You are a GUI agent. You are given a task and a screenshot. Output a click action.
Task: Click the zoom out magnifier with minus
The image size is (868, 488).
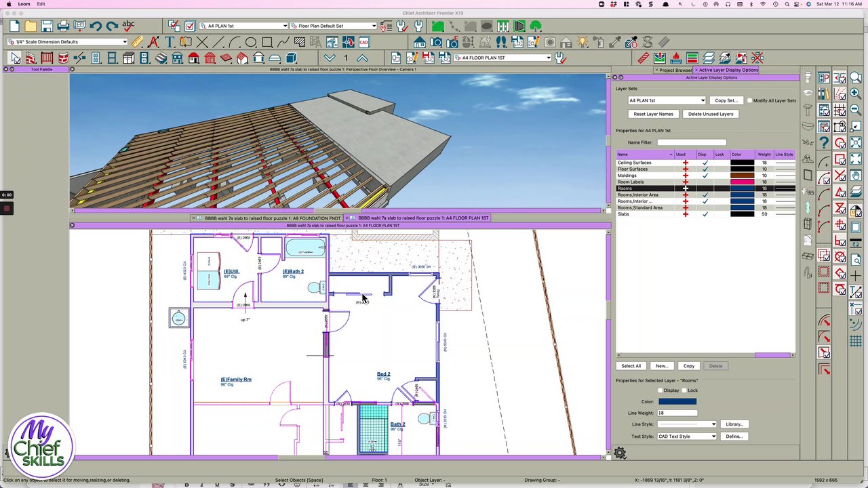[855, 110]
